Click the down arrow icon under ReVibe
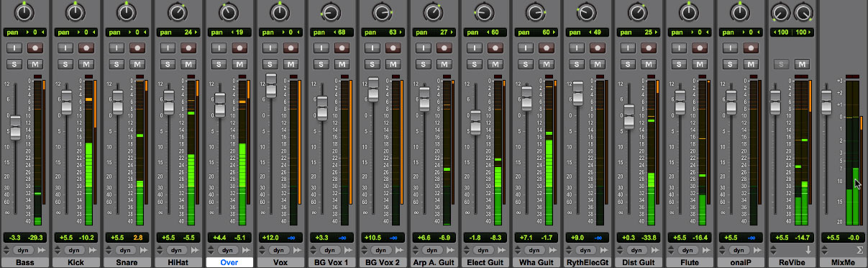The image size is (868, 268). click(808, 249)
